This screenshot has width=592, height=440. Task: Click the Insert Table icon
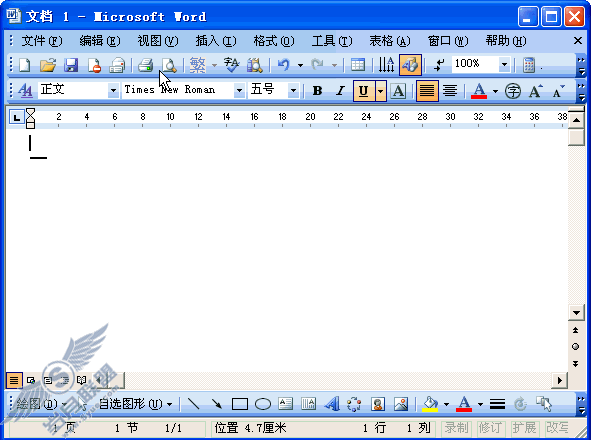coord(358,65)
